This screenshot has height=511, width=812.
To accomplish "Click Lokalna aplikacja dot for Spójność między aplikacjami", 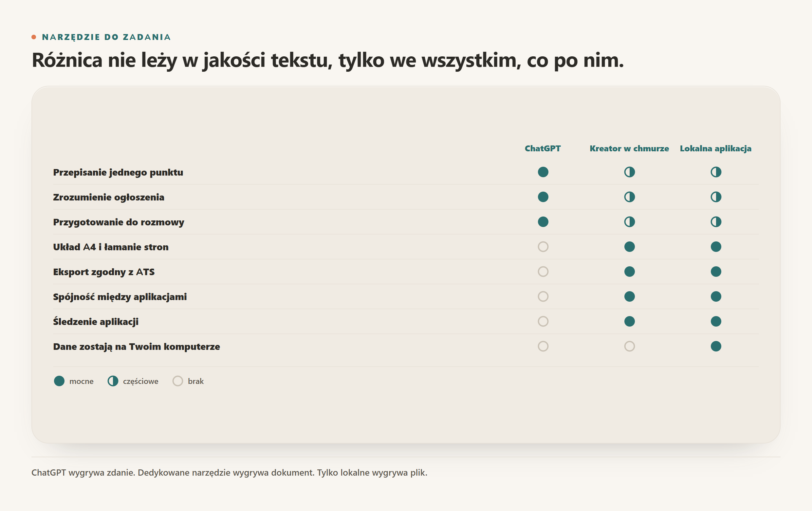I will [715, 296].
